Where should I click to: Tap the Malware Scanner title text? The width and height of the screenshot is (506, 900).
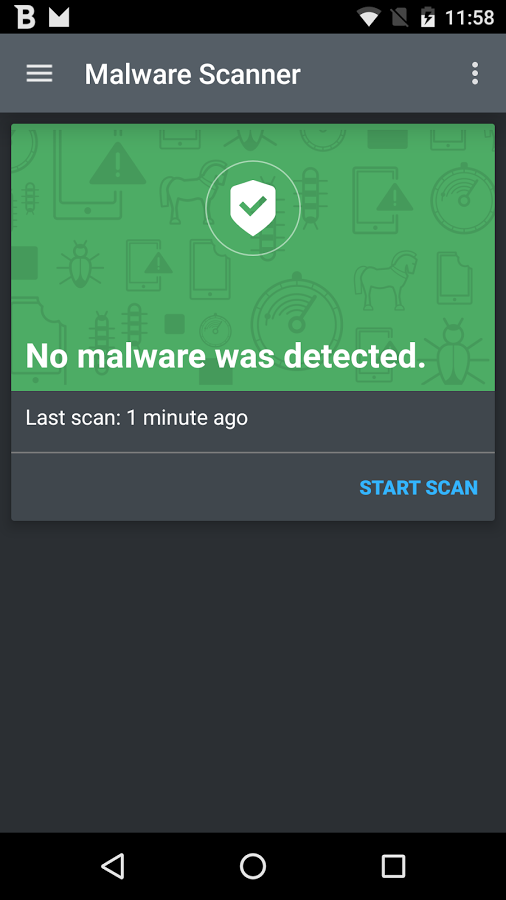[193, 74]
